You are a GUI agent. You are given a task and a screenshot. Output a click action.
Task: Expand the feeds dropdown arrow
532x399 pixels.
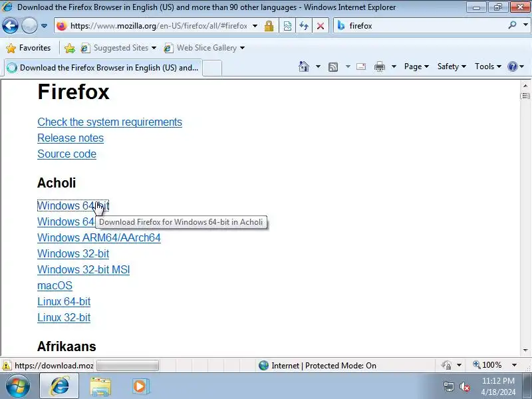coord(348,66)
